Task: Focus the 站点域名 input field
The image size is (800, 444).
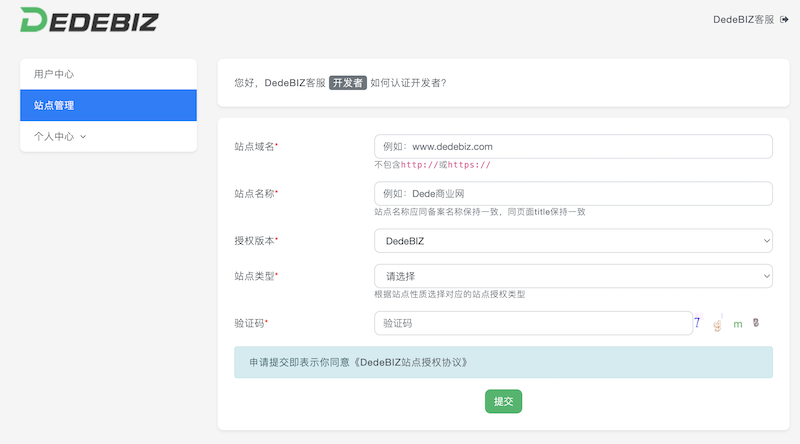Action: (x=573, y=146)
